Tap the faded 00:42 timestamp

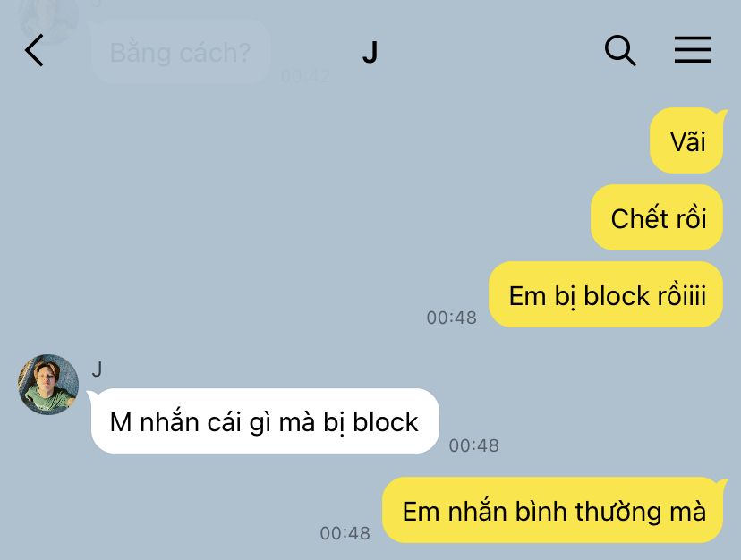305,76
